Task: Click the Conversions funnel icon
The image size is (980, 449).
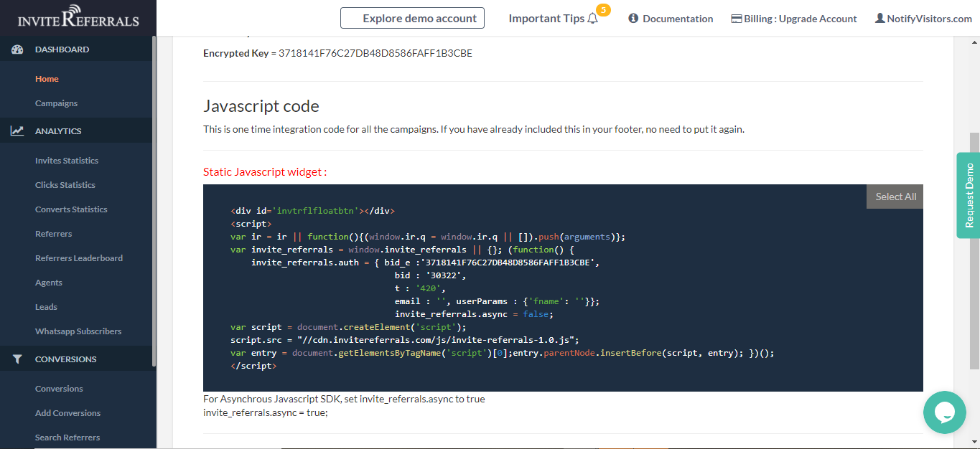Action: click(18, 359)
